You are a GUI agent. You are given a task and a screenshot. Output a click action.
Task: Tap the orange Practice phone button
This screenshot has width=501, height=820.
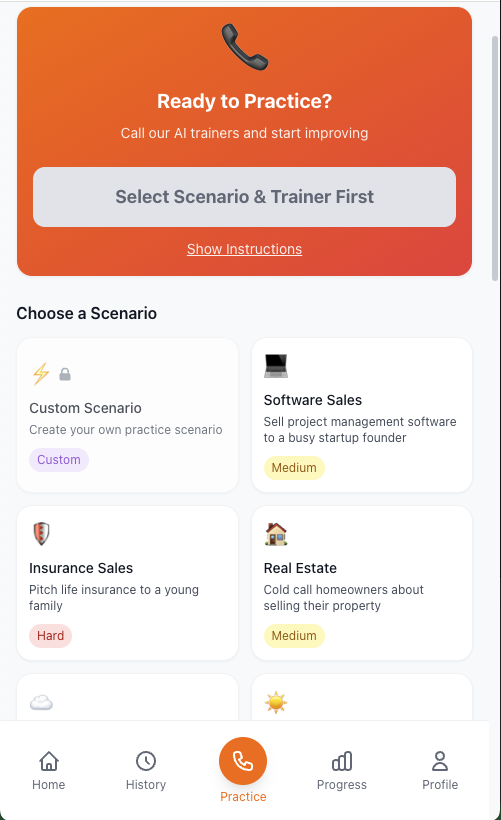tap(243, 761)
